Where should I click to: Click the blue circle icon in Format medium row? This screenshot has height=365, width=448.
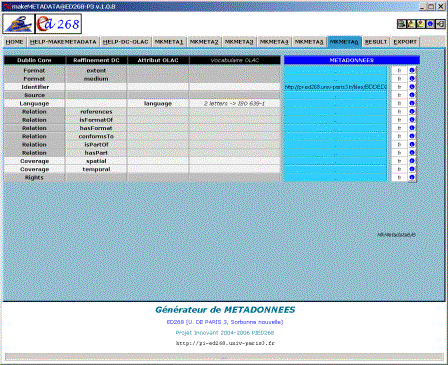412,79
